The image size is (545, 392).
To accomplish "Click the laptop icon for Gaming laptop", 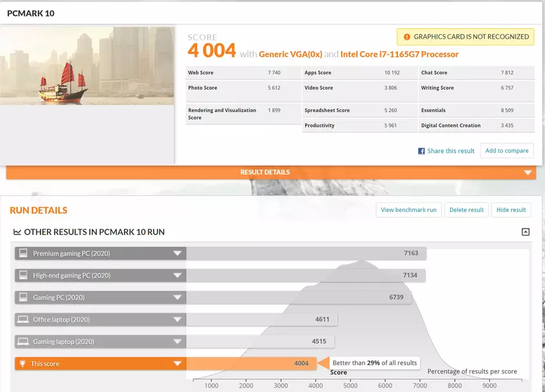I will [22, 341].
